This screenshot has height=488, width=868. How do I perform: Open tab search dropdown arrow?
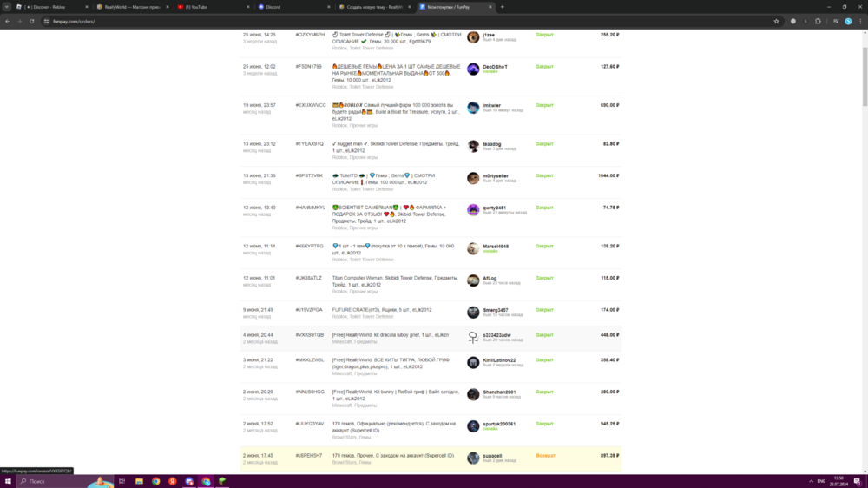point(7,7)
